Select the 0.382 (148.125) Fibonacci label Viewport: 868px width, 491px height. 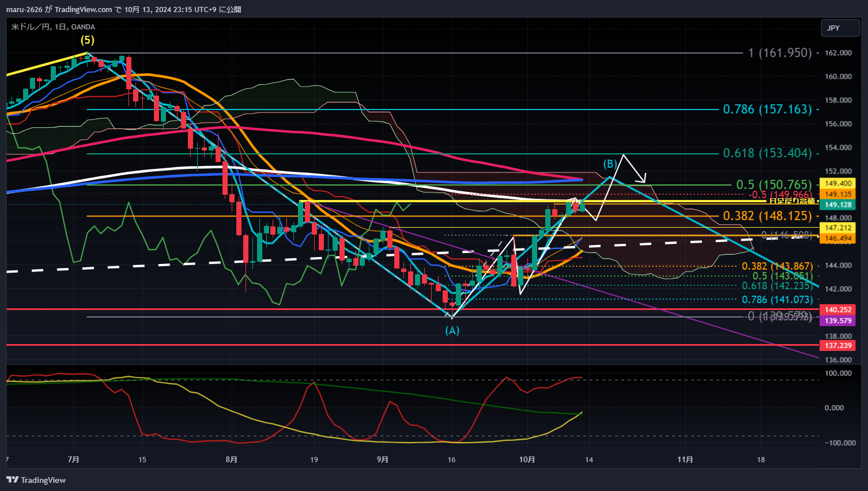pyautogui.click(x=767, y=216)
